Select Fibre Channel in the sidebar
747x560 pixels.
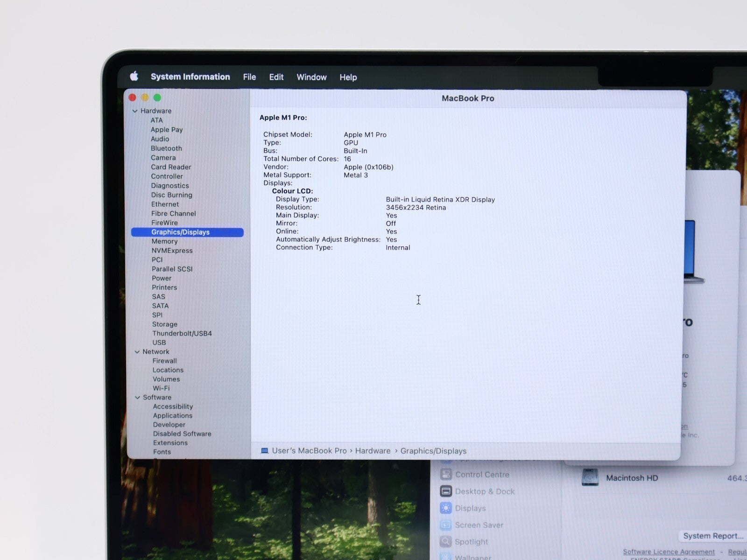point(173,214)
